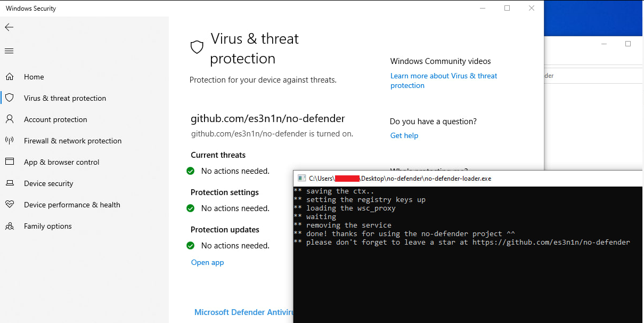
Task: Select Virus & threat protection menu item
Action: coord(65,98)
